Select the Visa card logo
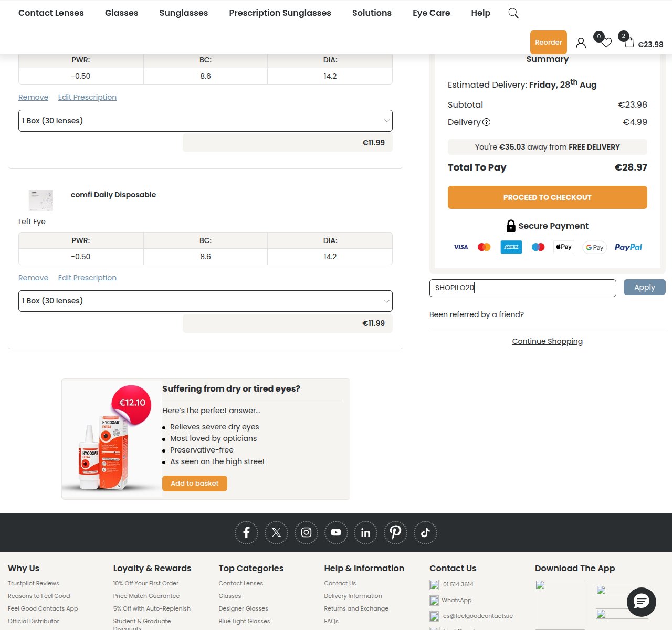Image resolution: width=672 pixels, height=630 pixels. [x=461, y=247]
